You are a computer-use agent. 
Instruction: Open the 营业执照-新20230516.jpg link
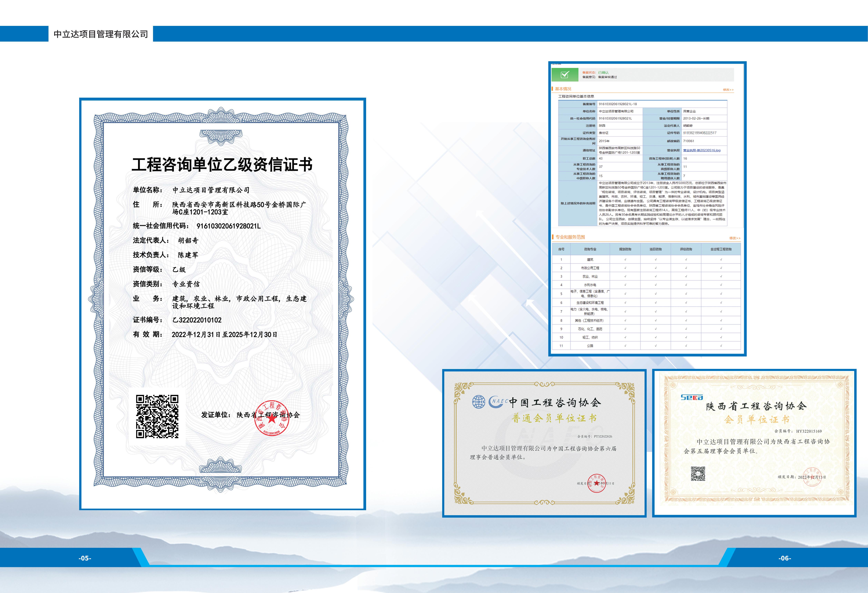pyautogui.click(x=702, y=150)
